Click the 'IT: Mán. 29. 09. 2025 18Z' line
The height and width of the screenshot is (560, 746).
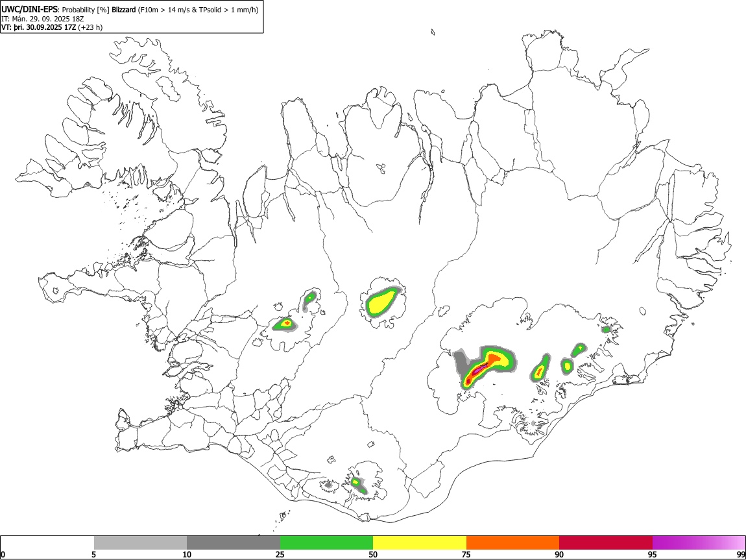43,19
